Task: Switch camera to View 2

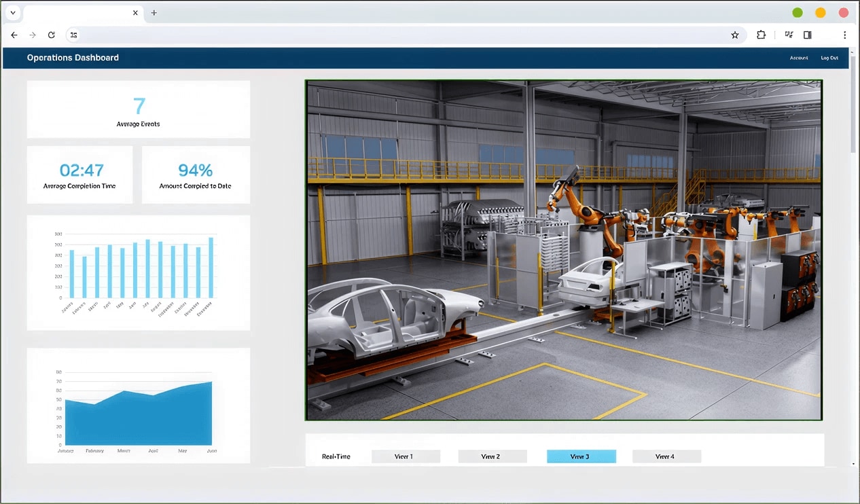Action: [492, 456]
